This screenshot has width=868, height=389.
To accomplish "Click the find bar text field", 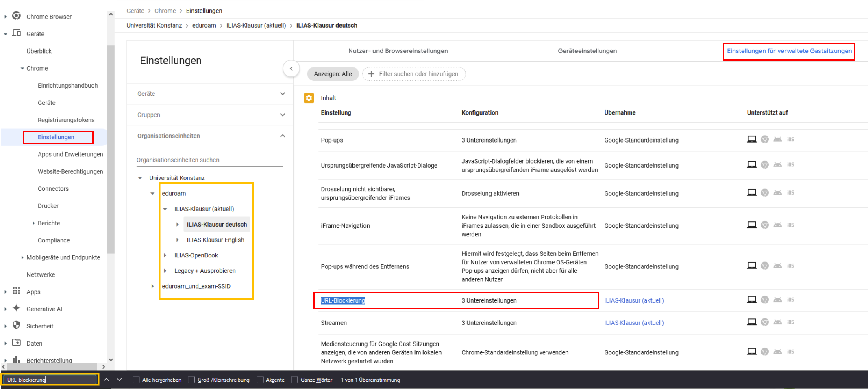I will click(50, 380).
